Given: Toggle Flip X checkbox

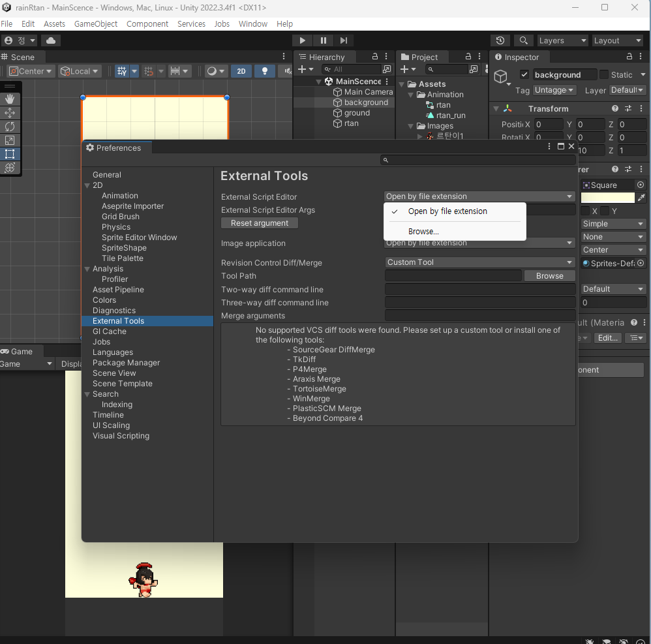Looking at the screenshot, I should [x=585, y=211].
